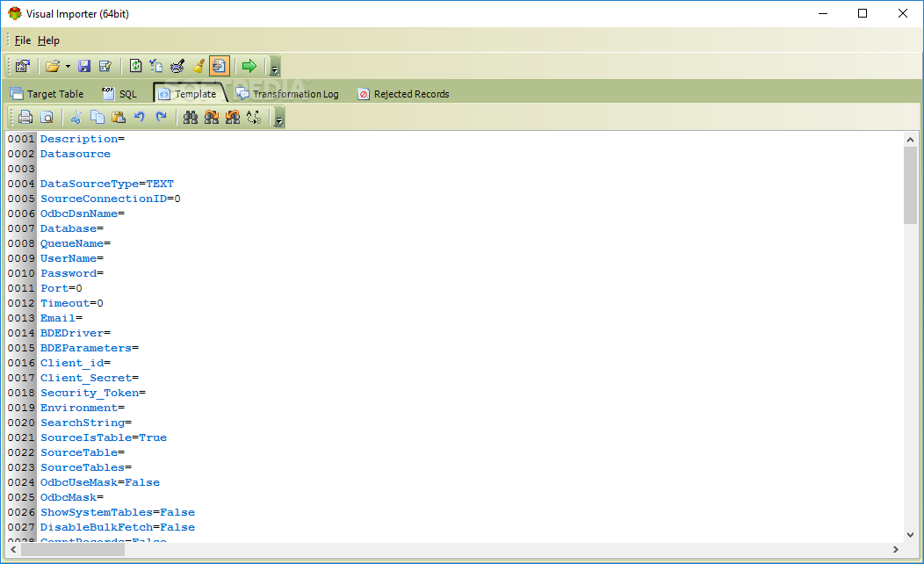
Task: Expand main toolbar overflow options
Action: (275, 67)
